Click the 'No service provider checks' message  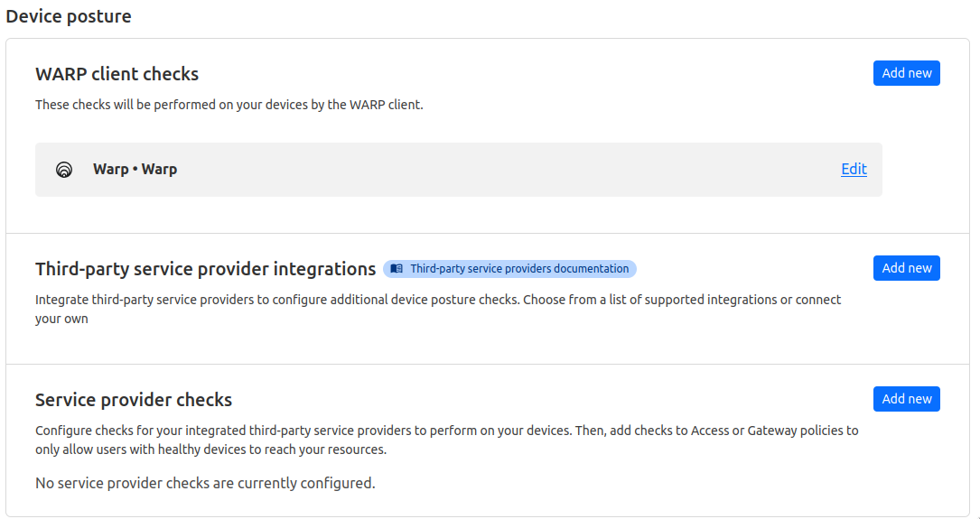tap(205, 483)
